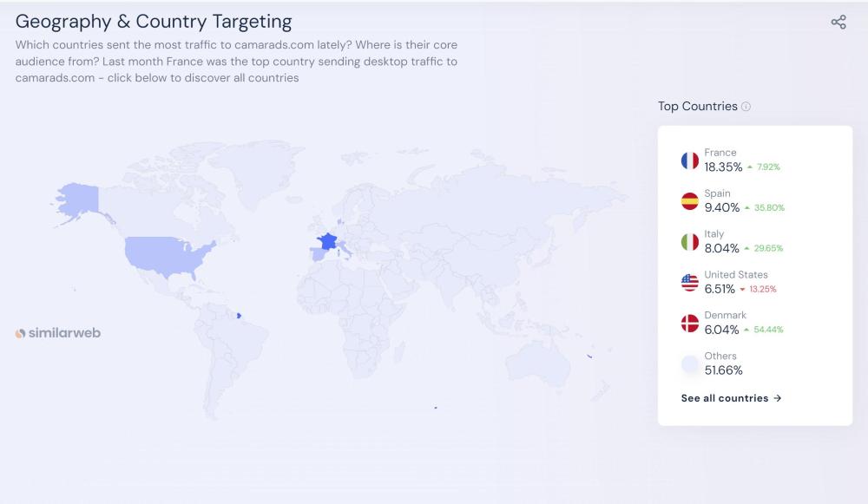Click the Denmark flag icon
This screenshot has height=504, width=868.
coord(690,324)
